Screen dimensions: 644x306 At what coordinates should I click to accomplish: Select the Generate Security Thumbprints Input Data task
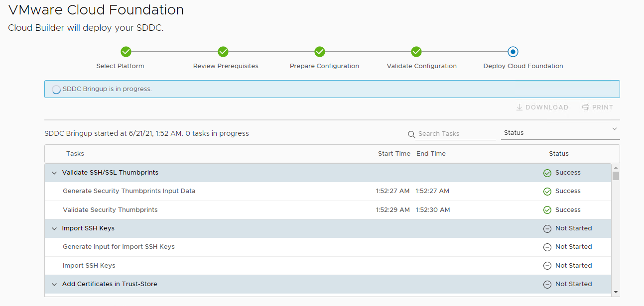pyautogui.click(x=129, y=191)
